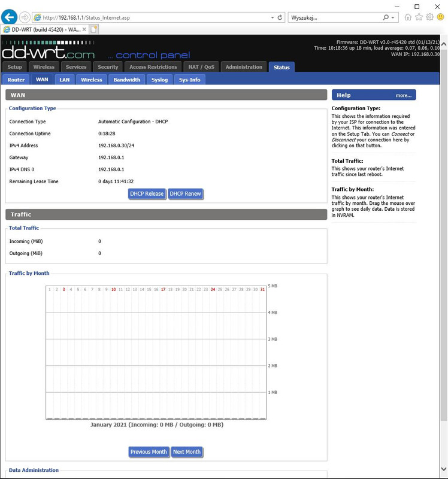Open Favorites star icon
The image size is (448, 479).
(x=419, y=17)
